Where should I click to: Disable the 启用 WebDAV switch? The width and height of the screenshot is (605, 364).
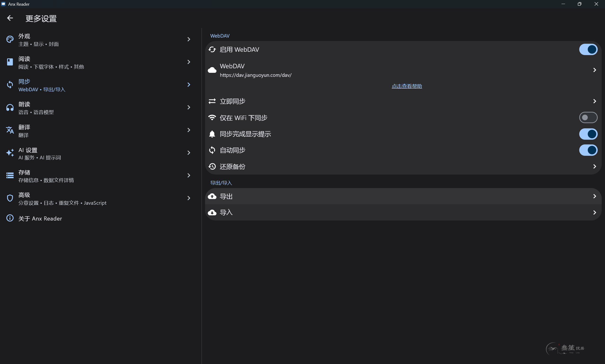click(588, 50)
